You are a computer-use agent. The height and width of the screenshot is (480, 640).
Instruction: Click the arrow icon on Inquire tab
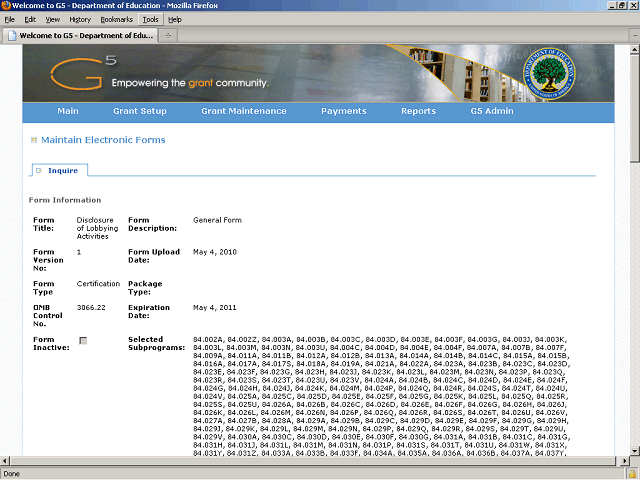pyautogui.click(x=39, y=171)
